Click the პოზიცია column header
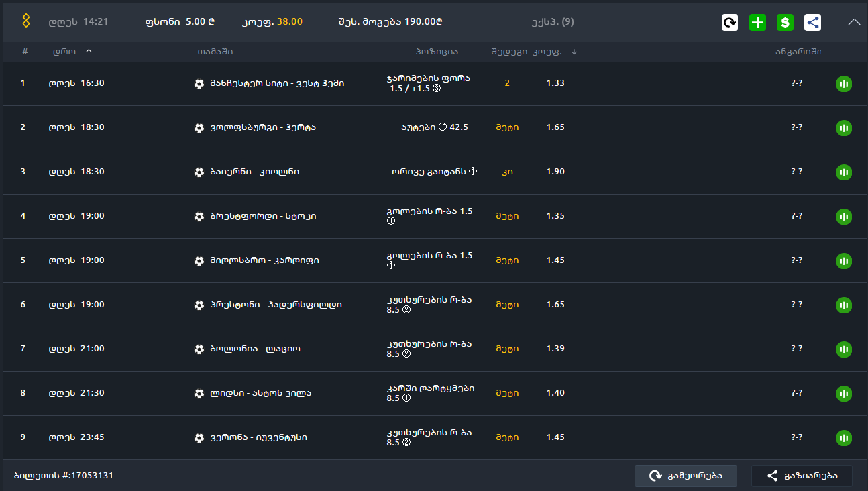Image resolution: width=868 pixels, height=491 pixels. click(x=437, y=52)
